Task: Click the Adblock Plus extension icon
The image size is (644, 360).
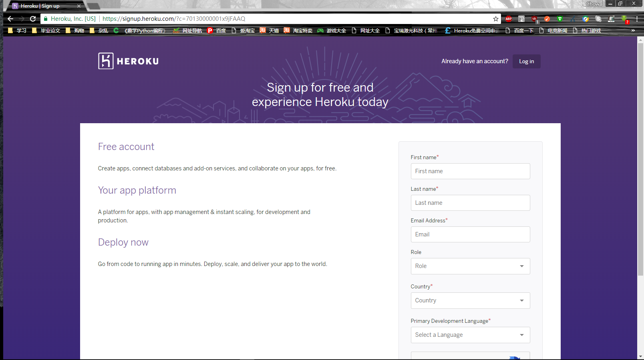Action: click(x=508, y=19)
